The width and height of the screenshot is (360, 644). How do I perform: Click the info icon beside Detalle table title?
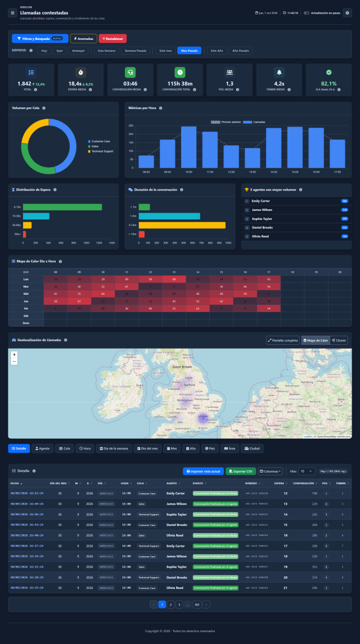tap(34, 471)
